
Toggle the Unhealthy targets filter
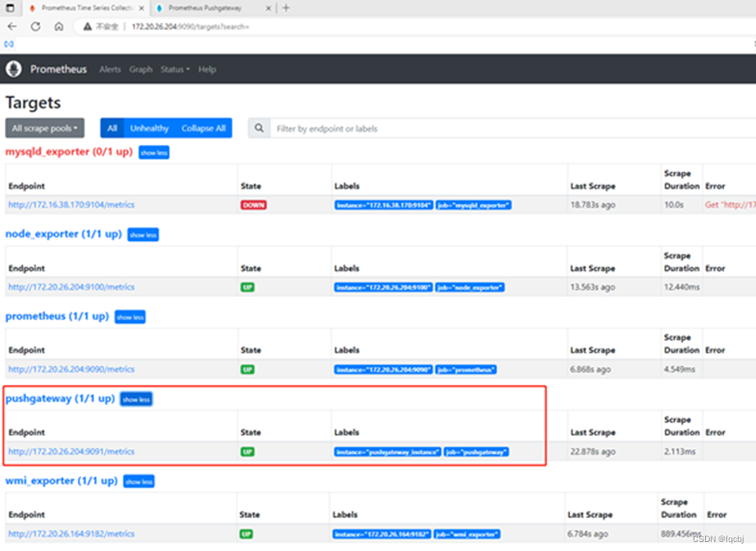coord(149,127)
